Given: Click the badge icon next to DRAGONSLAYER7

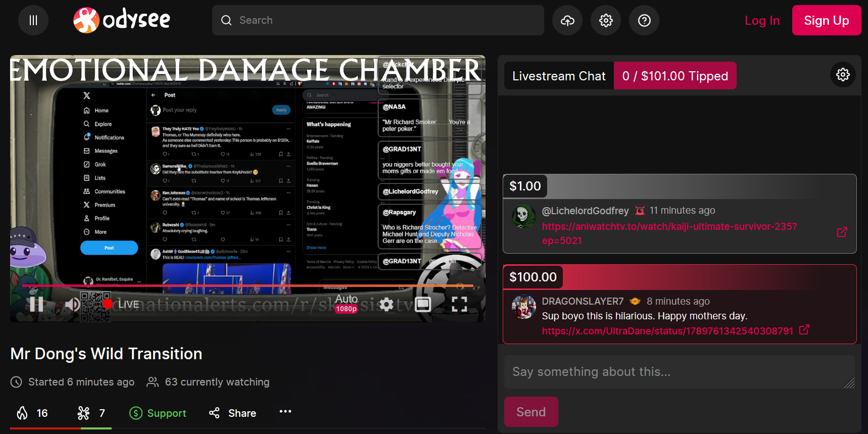Looking at the screenshot, I should 635,301.
